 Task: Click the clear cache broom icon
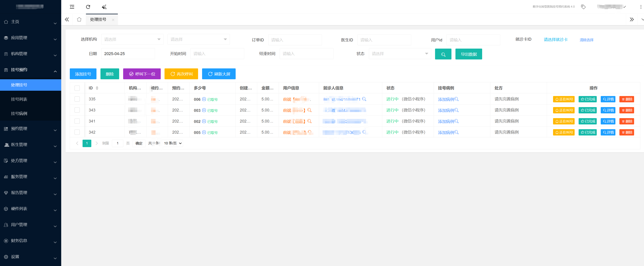click(x=104, y=7)
